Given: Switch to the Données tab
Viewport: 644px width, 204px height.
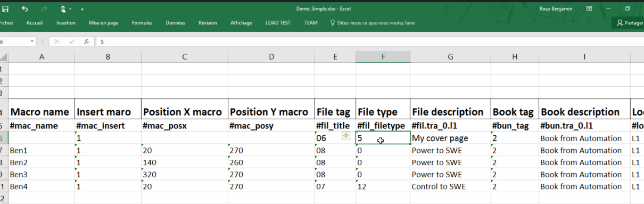Looking at the screenshot, I should pos(176,23).
